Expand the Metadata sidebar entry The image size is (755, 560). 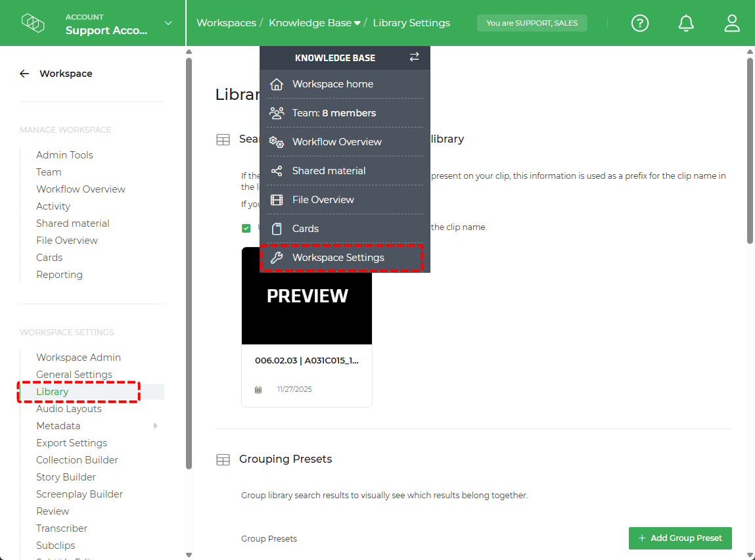coord(156,426)
